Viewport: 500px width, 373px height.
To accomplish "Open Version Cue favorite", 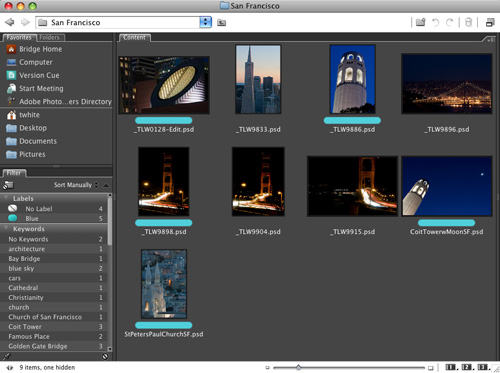I will pos(39,75).
